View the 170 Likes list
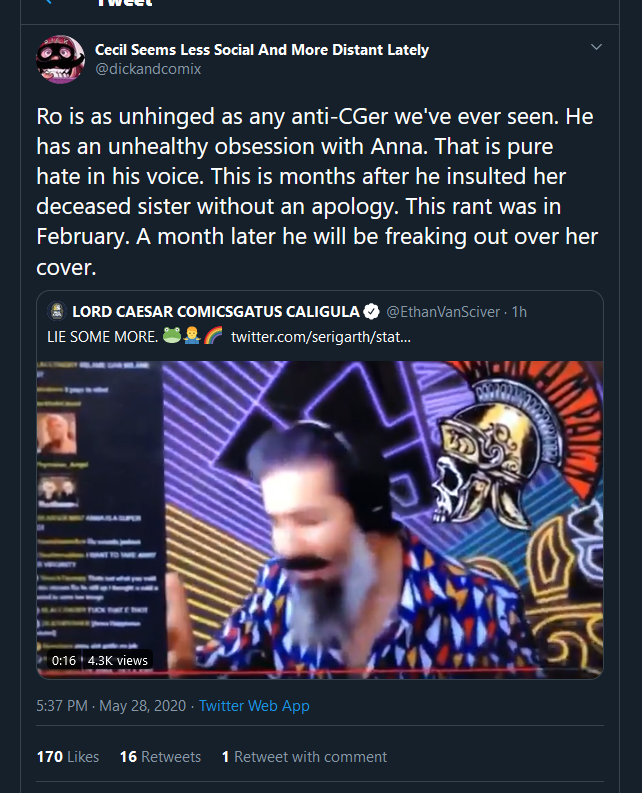The image size is (642, 793). pyautogui.click(x=68, y=757)
